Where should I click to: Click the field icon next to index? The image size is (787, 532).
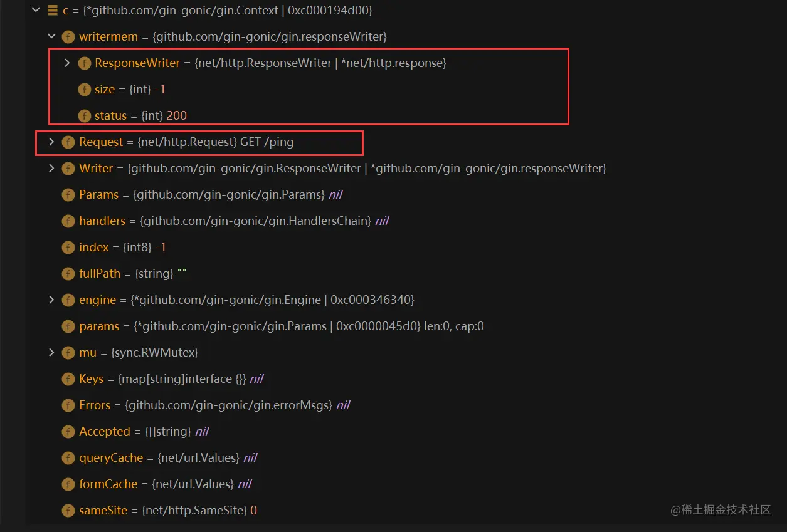coord(68,248)
